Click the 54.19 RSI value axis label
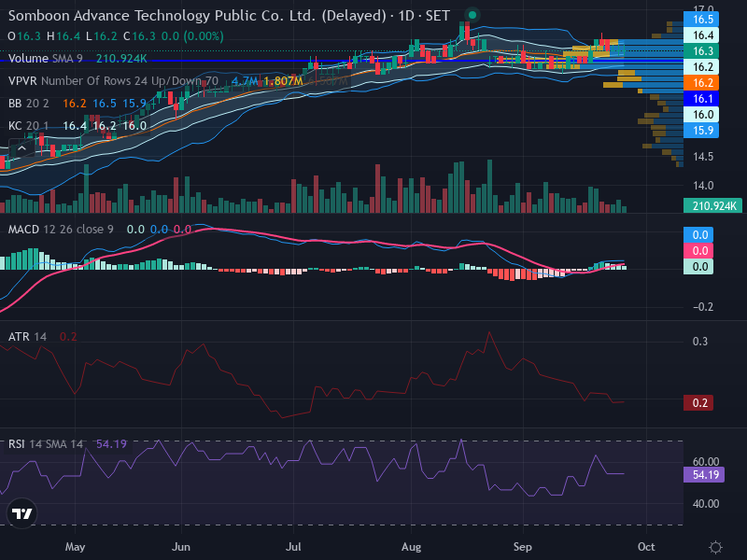Screen dimensions: 747x560 pyautogui.click(x=704, y=475)
